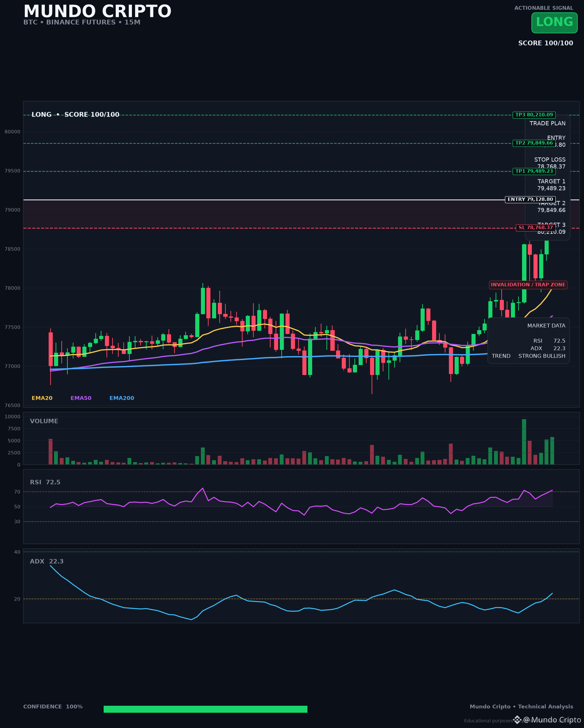Image resolution: width=584 pixels, height=728 pixels.
Task: Click the EMA200 legend label
Action: point(122,398)
